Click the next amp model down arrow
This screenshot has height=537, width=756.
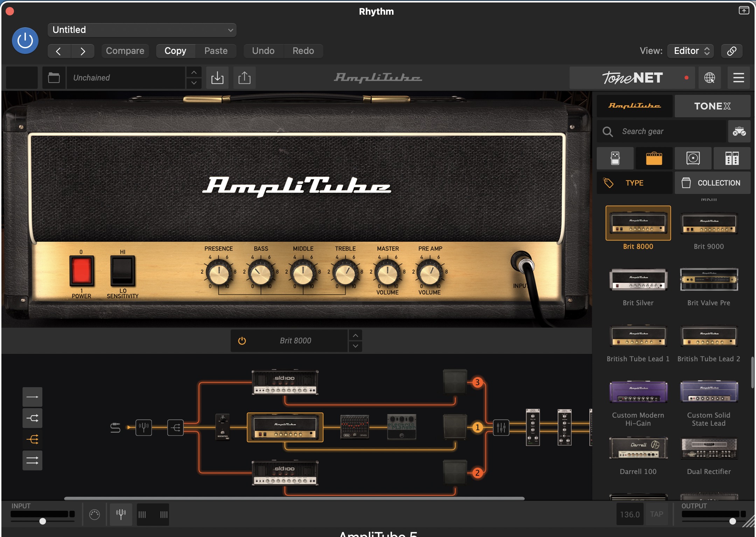point(355,346)
